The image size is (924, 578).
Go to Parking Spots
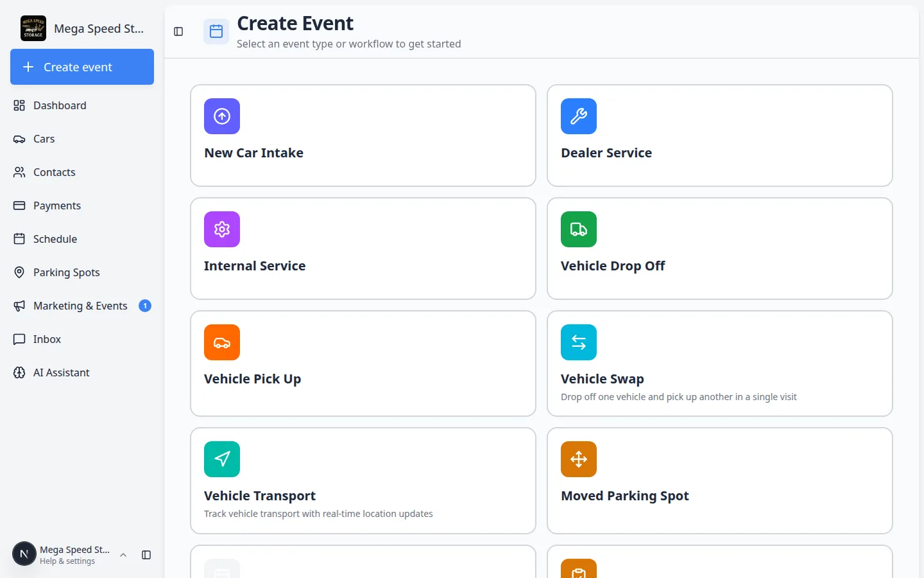pos(82,272)
